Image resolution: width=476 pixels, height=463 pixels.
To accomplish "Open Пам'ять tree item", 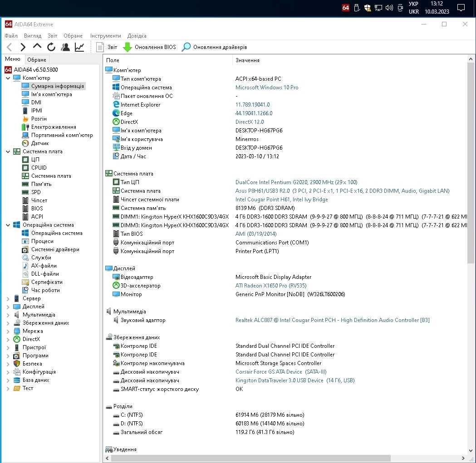I will 41,184.
